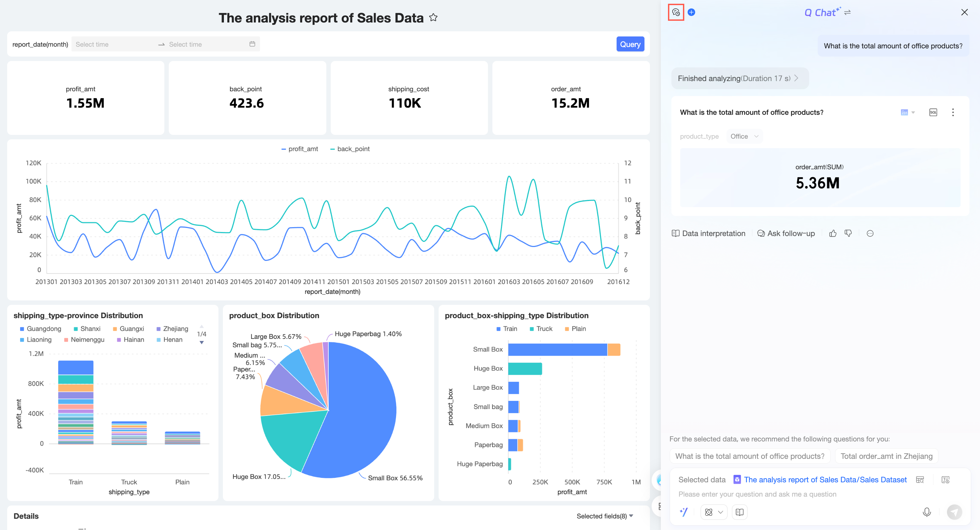
Task: Star the report as favorite
Action: 433,17
